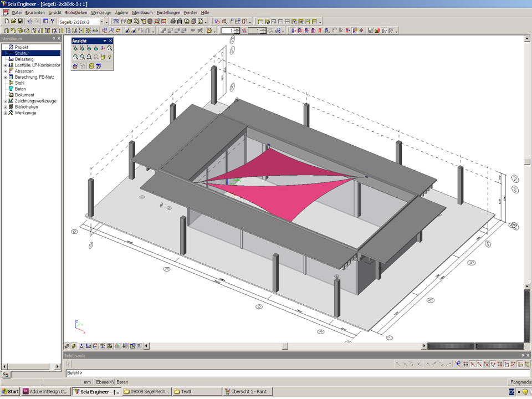Click the Windows Start button
532x399 pixels.
coord(11,392)
